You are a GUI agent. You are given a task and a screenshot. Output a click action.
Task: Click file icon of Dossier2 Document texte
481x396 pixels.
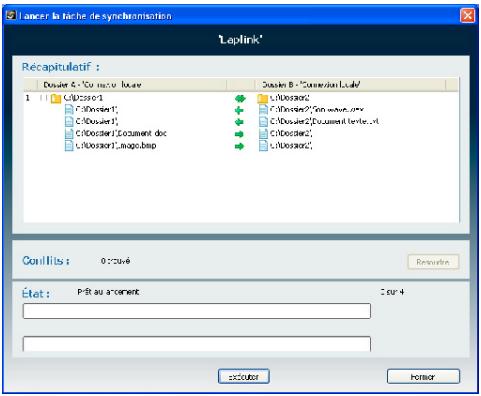[x=263, y=122]
